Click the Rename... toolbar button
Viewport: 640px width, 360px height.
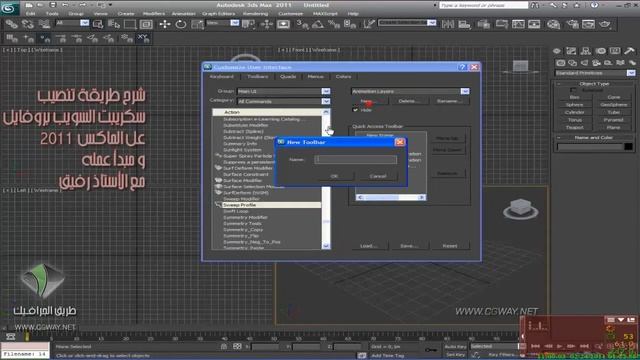coord(449,101)
